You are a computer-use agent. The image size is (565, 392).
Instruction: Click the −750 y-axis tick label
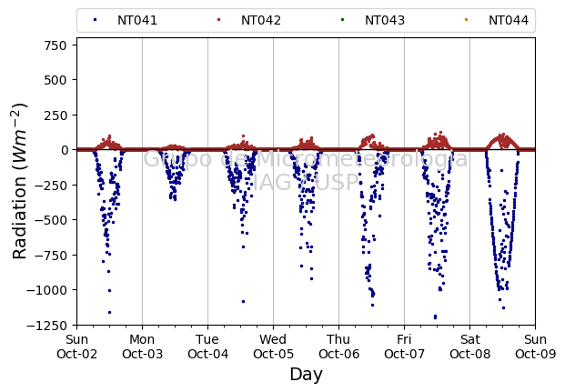pos(51,255)
